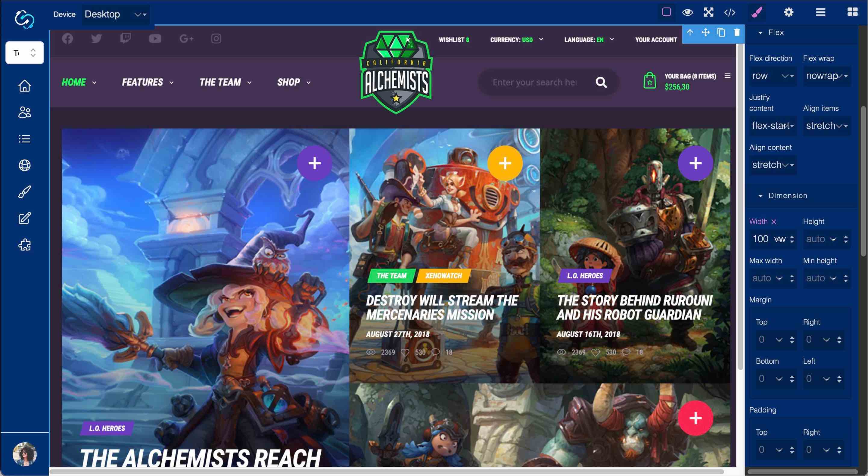Select the edit/pen layer icon
The image size is (868, 476).
[x=24, y=218]
